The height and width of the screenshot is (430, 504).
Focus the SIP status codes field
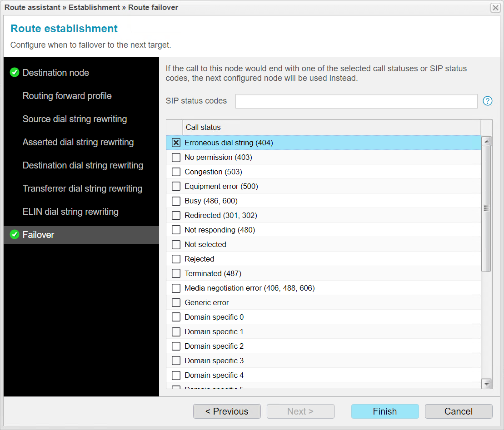356,101
